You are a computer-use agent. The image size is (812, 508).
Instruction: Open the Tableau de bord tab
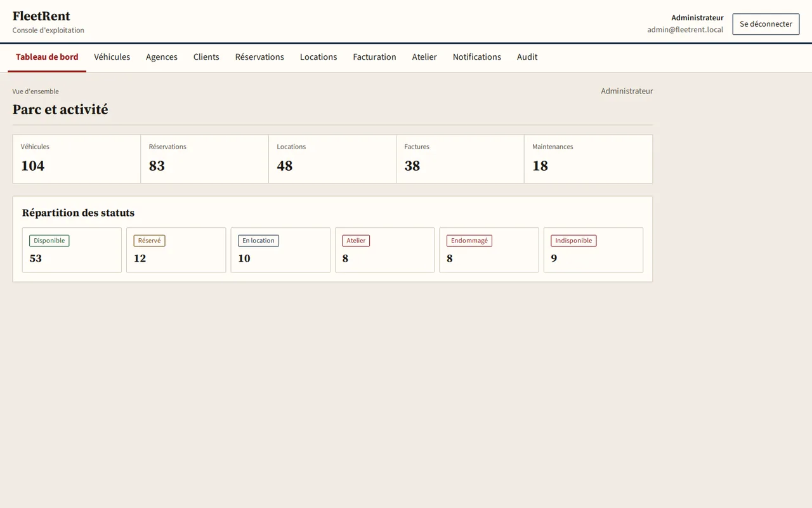click(47, 57)
